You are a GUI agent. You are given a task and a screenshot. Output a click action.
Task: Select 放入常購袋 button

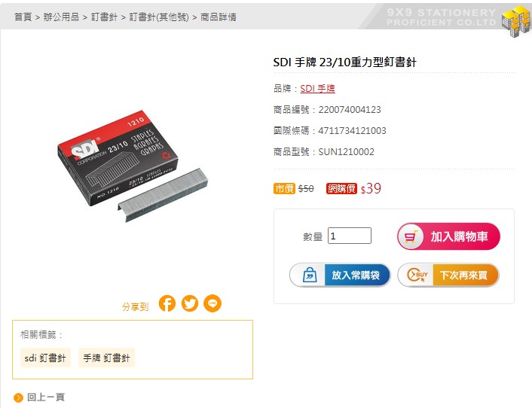click(340, 275)
